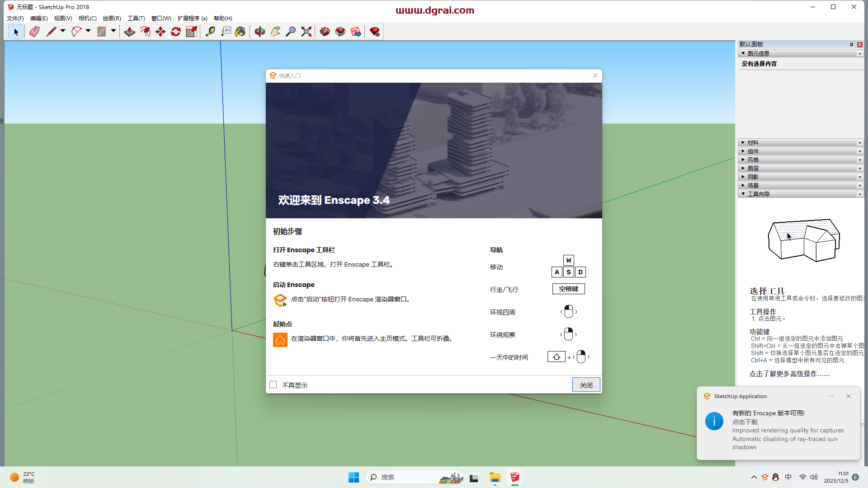
Task: Select the Rectangle shape tool
Action: point(102,32)
